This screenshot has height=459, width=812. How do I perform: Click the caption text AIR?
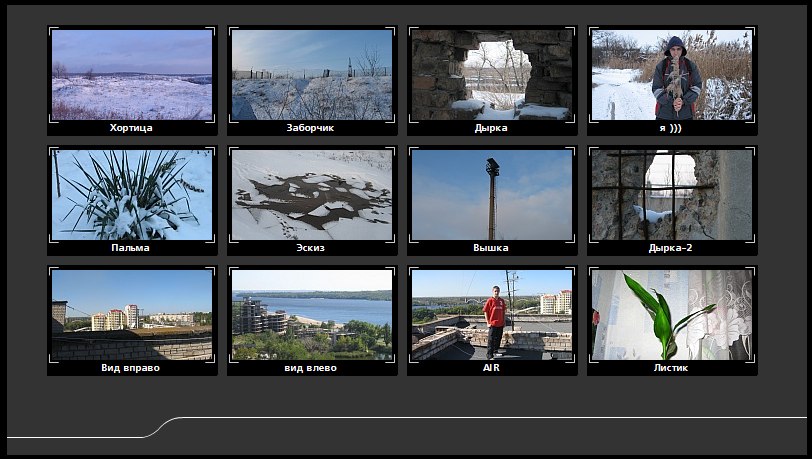(x=491, y=368)
